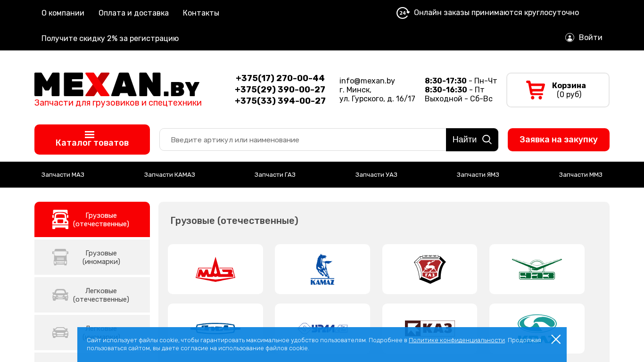Image resolution: width=644 pixels, height=362 pixels.
Task: Click Заявка на закупку button
Action: click(x=559, y=140)
